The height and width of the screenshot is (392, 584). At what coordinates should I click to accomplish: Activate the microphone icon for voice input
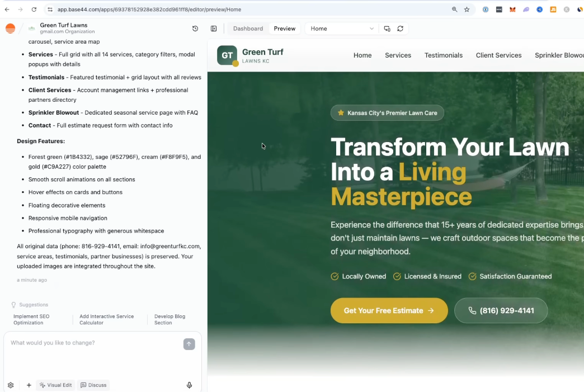tap(189, 385)
